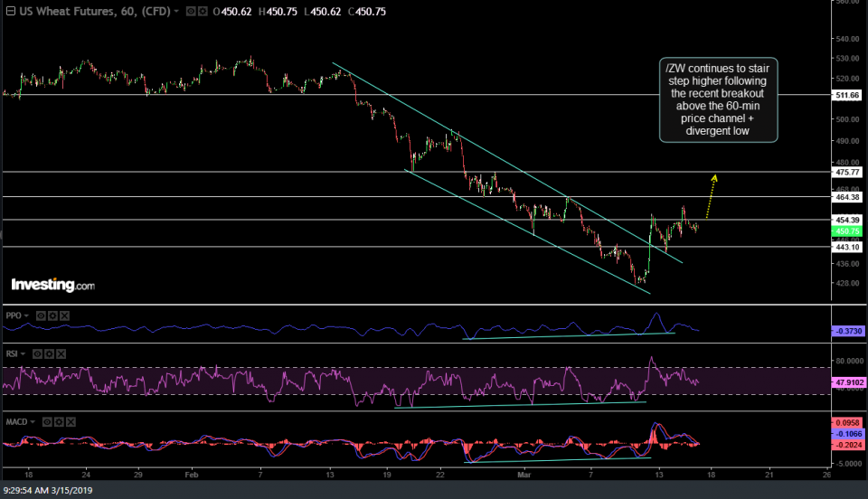Remove the PPO indicator with X
The width and height of the screenshot is (868, 499).
(65, 315)
